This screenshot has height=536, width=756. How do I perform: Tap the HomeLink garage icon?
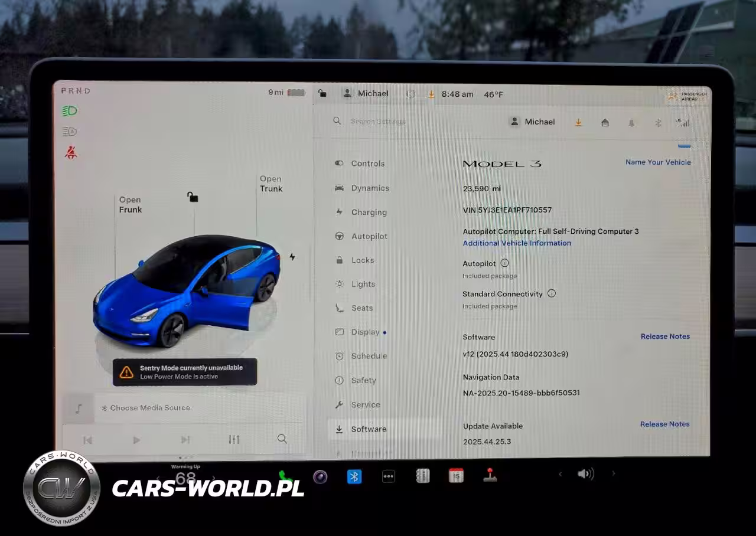coord(605,122)
